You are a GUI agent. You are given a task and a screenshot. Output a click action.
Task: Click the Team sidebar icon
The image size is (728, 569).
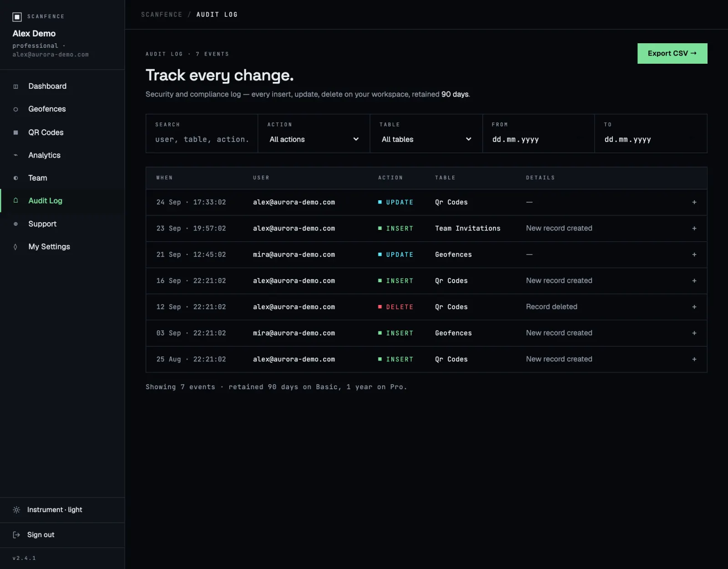coord(16,178)
